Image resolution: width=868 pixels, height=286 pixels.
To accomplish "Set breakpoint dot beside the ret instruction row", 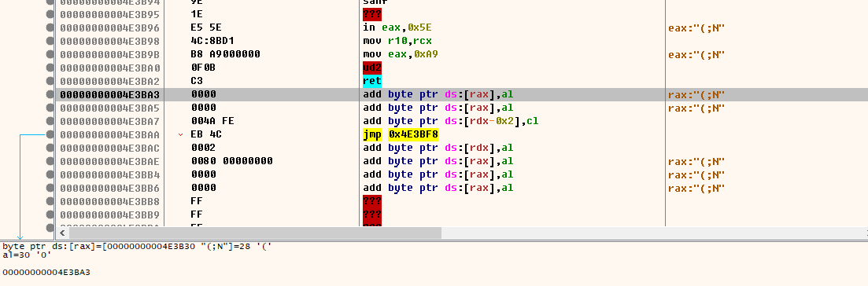I will 50,81.
